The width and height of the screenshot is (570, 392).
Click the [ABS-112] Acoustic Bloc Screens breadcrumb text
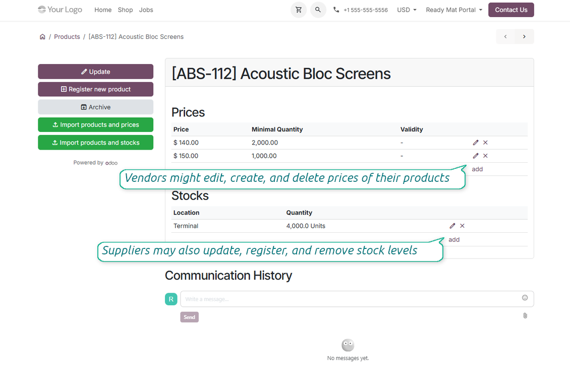136,37
